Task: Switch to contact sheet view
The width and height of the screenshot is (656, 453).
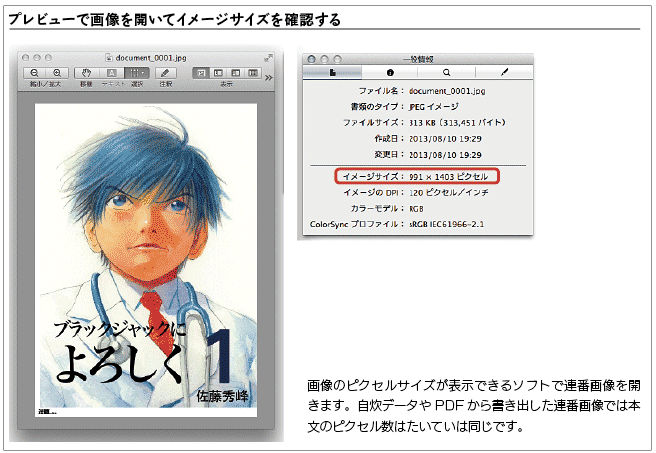Action: pos(253,73)
